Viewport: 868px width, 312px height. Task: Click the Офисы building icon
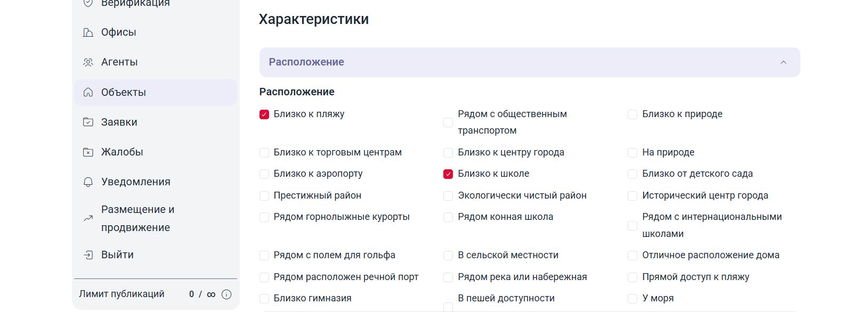tap(88, 32)
